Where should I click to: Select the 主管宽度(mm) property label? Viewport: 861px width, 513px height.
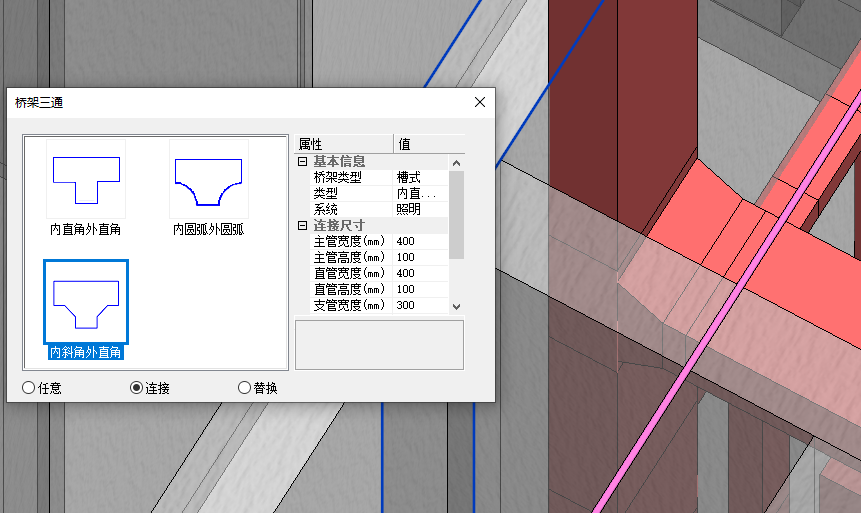349,241
